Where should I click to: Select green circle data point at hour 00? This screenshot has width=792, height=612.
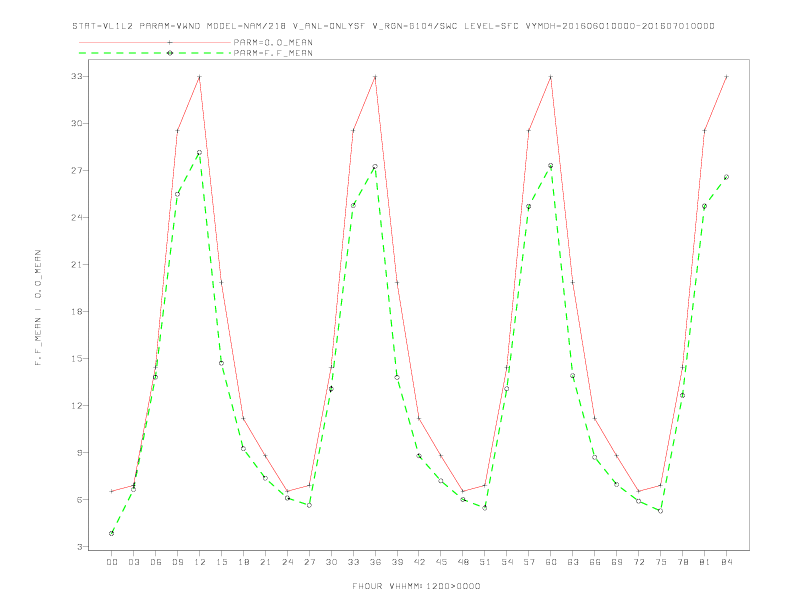pyautogui.click(x=112, y=533)
